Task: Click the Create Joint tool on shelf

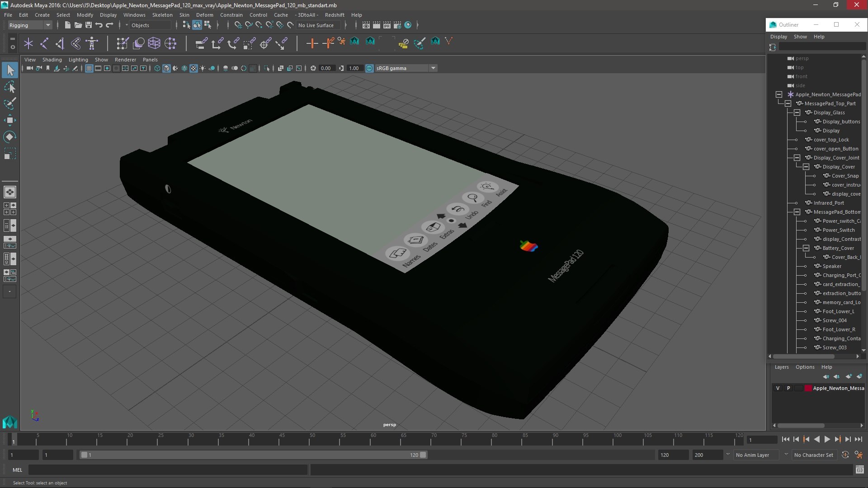Action: [x=44, y=43]
